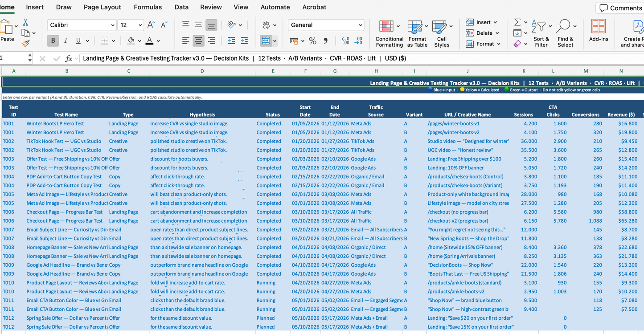644x334 pixels.
Task: Apply percent style format
Action: coord(313,41)
